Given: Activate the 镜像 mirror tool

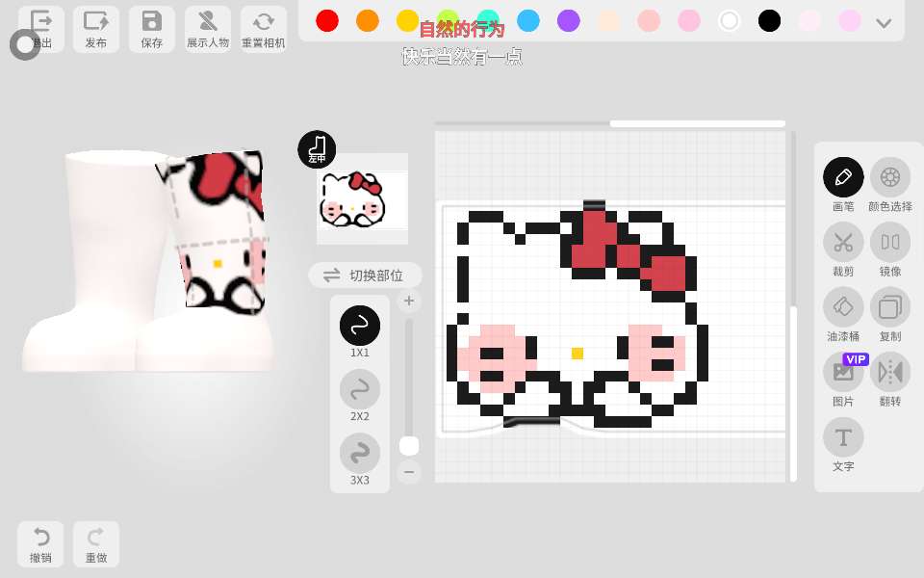Looking at the screenshot, I should click(890, 243).
